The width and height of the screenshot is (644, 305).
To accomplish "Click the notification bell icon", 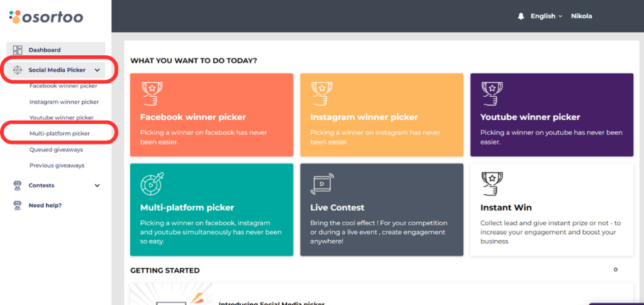I will click(521, 16).
